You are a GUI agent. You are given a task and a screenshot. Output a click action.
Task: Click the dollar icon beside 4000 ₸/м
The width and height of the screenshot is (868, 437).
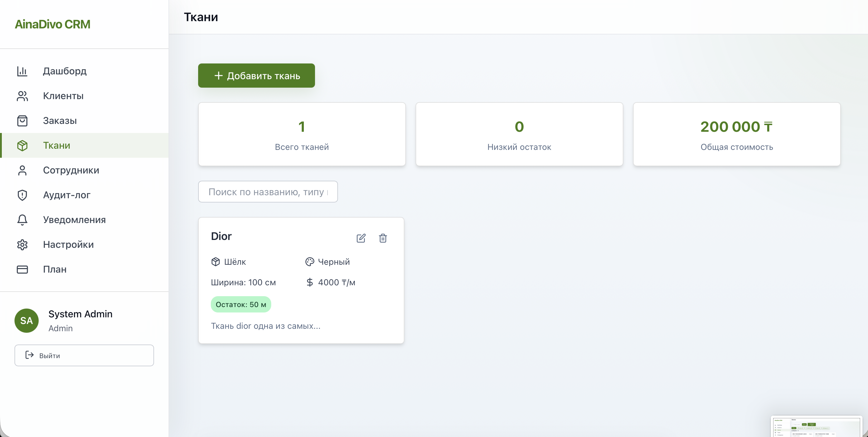click(x=310, y=282)
